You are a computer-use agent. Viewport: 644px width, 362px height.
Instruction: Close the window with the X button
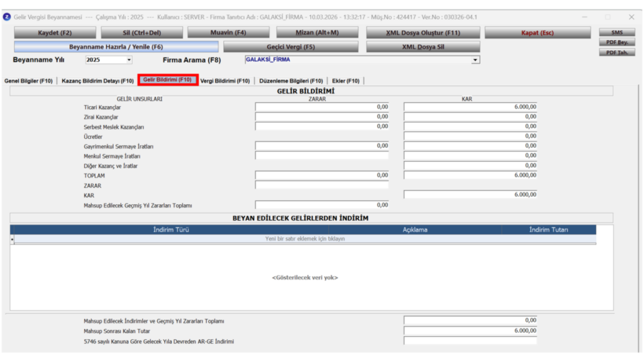[x=631, y=17]
